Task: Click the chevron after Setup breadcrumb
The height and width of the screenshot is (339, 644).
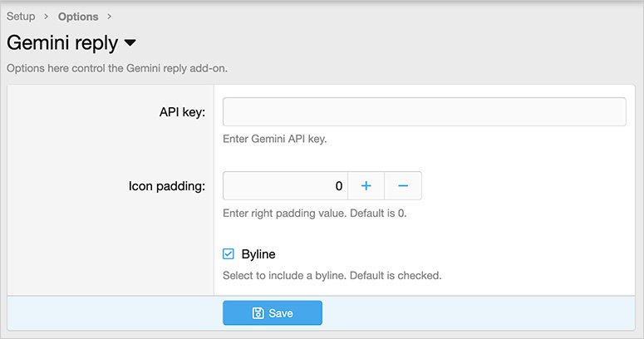Action: point(47,17)
